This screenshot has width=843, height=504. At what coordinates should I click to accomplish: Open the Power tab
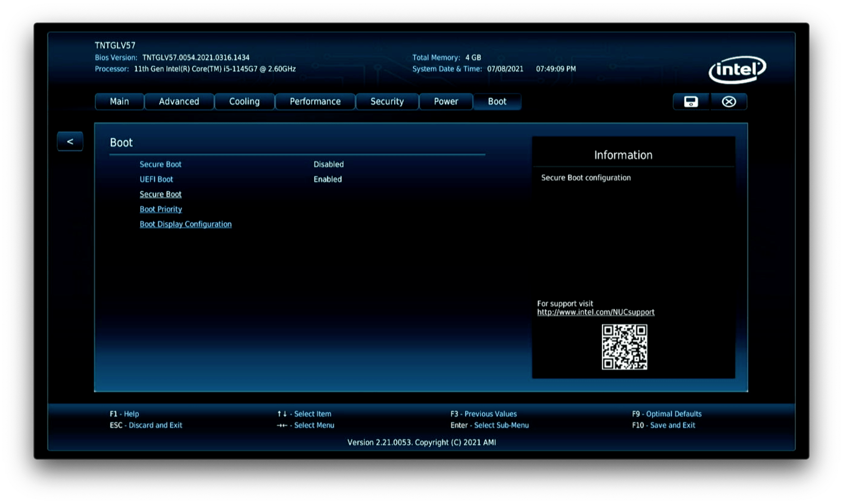point(446,102)
